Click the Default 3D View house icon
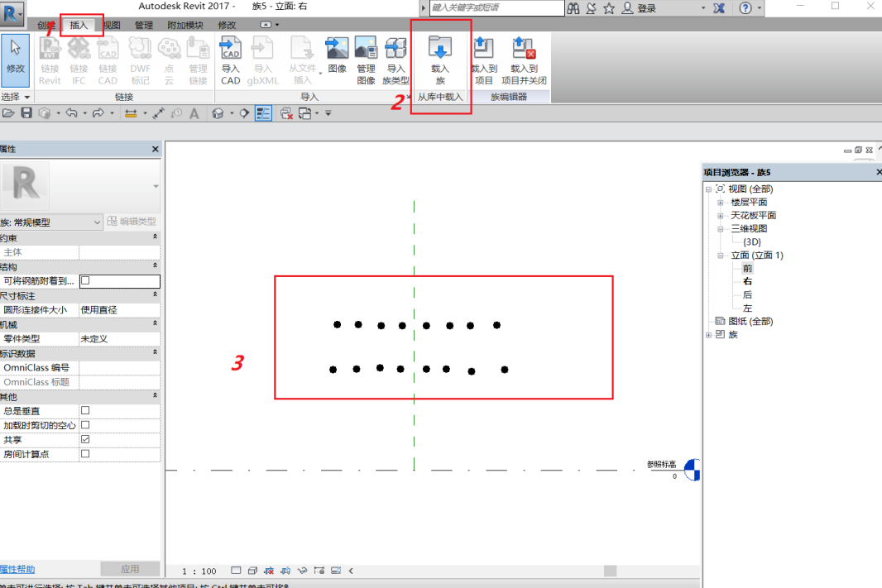The height and width of the screenshot is (588, 882). (x=218, y=113)
